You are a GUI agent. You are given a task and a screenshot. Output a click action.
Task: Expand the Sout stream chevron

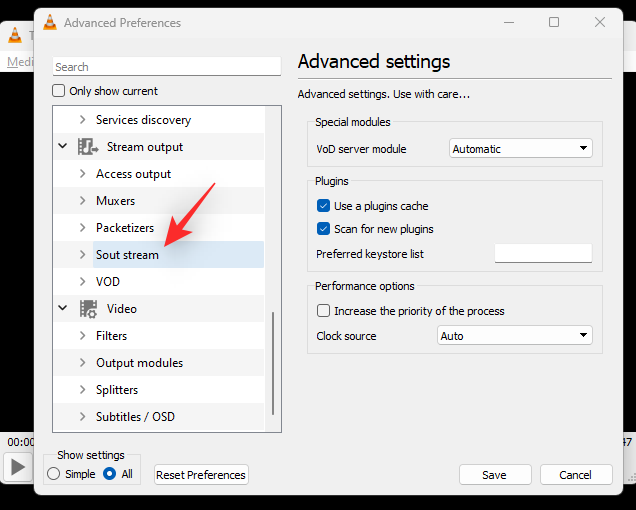(x=83, y=254)
